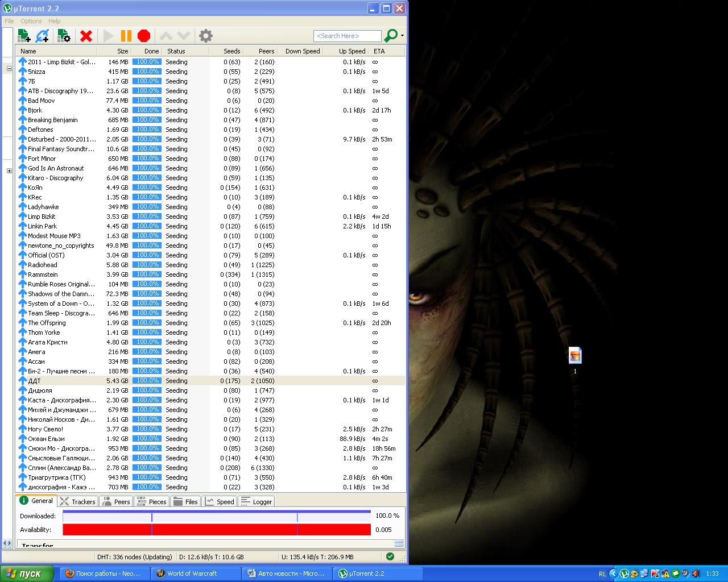Image resolution: width=728 pixels, height=582 pixels.
Task: Switch to the Files tab
Action: pyautogui.click(x=185, y=501)
